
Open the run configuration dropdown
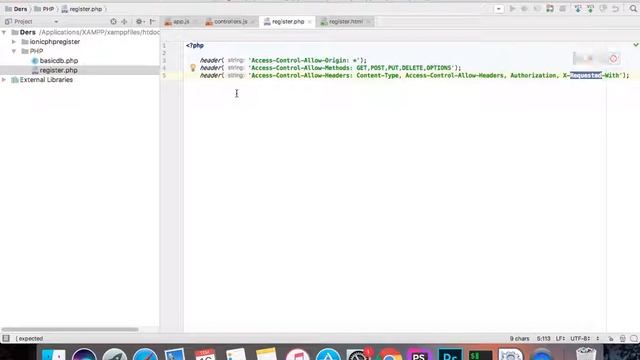coord(499,9)
